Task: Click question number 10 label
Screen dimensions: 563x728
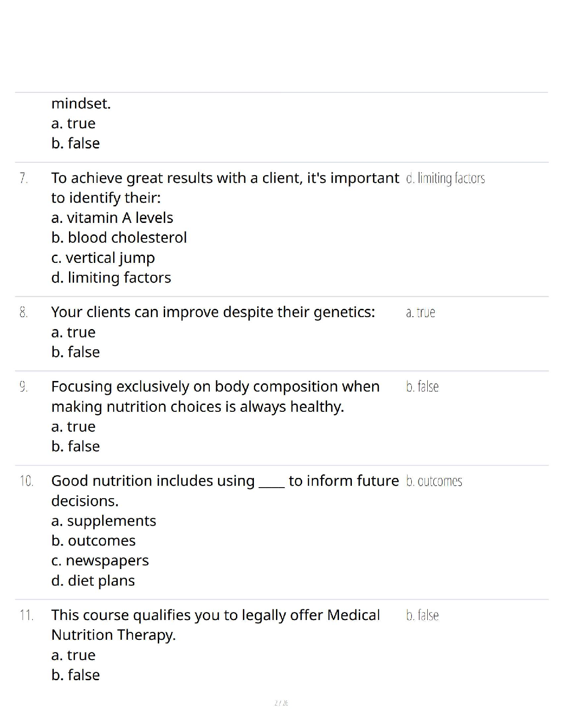Action: [26, 481]
